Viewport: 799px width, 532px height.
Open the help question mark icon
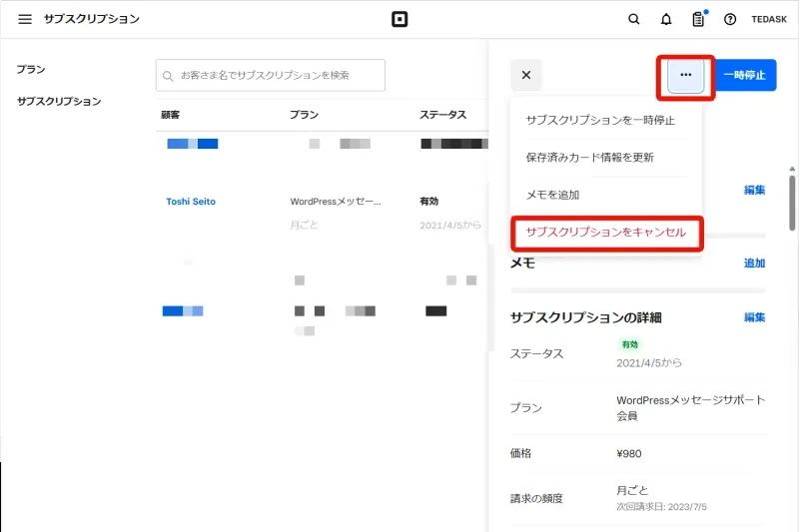click(x=730, y=19)
